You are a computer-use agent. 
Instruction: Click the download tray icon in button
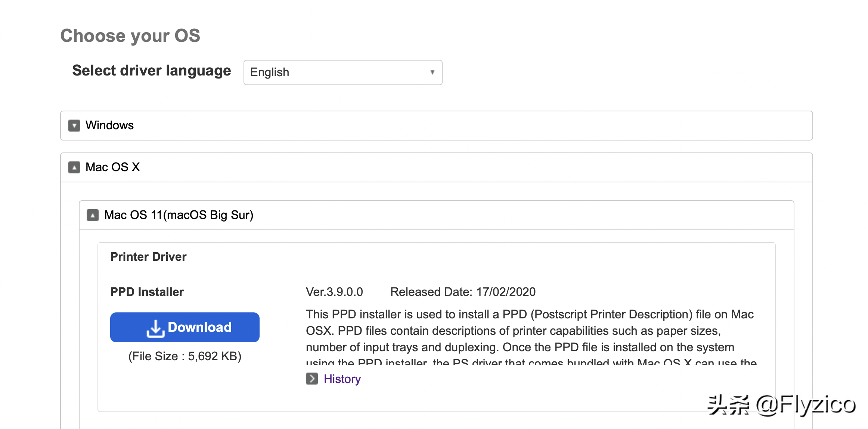(155, 328)
